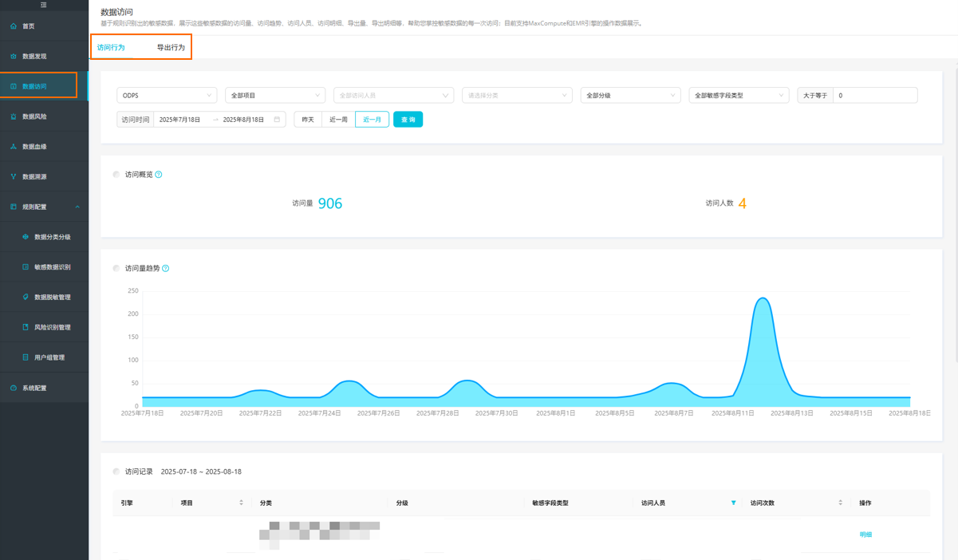This screenshot has width=958, height=560.
Task: Open 数据溯源 menu item
Action: click(44, 176)
